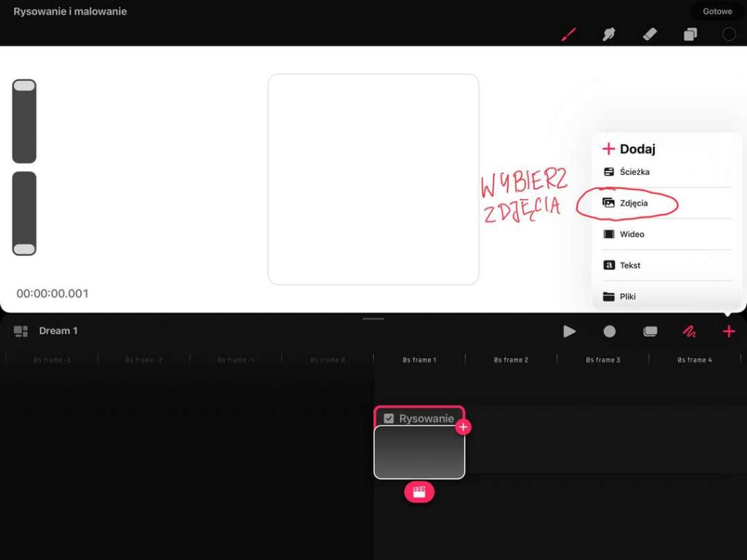Click the Pliki folder icon
The height and width of the screenshot is (560, 747).
pyautogui.click(x=609, y=297)
